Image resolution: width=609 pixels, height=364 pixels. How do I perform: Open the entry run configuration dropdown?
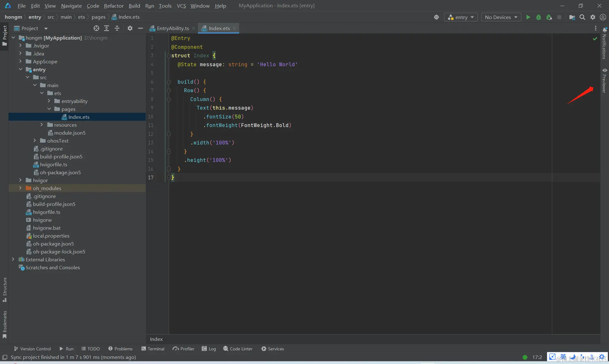point(461,17)
